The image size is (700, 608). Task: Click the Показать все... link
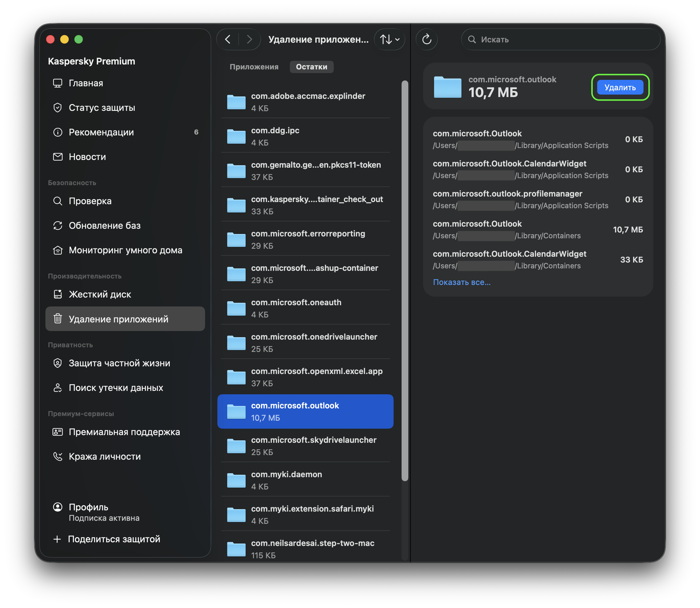[x=461, y=282]
